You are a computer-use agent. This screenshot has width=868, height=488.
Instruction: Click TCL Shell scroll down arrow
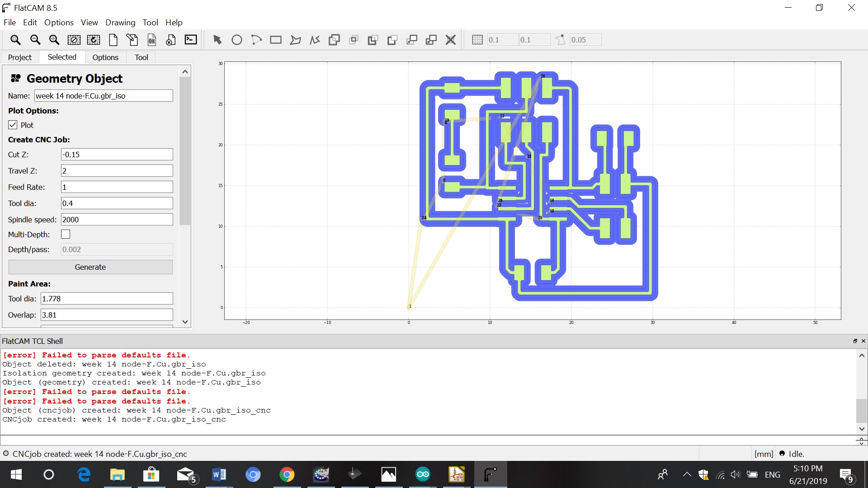862,429
